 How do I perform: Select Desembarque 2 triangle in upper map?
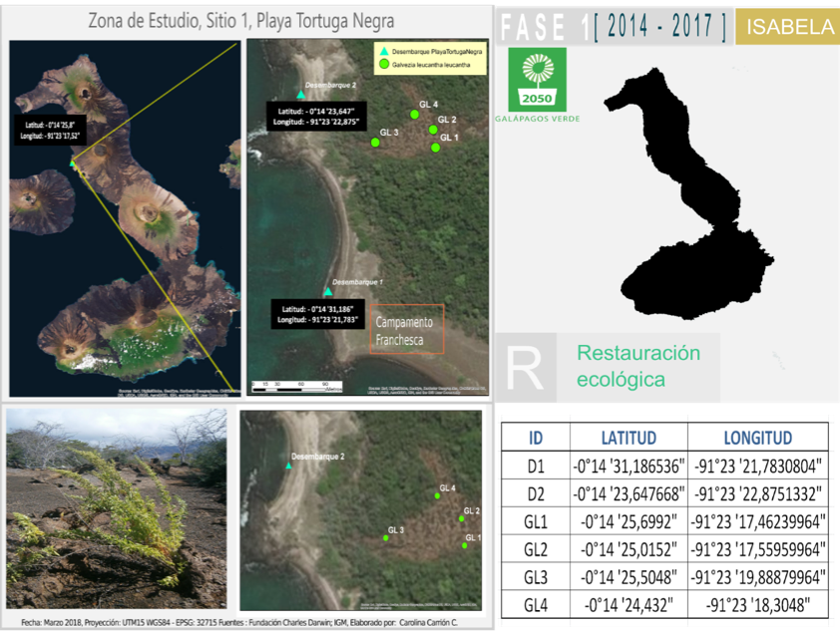pos(300,95)
